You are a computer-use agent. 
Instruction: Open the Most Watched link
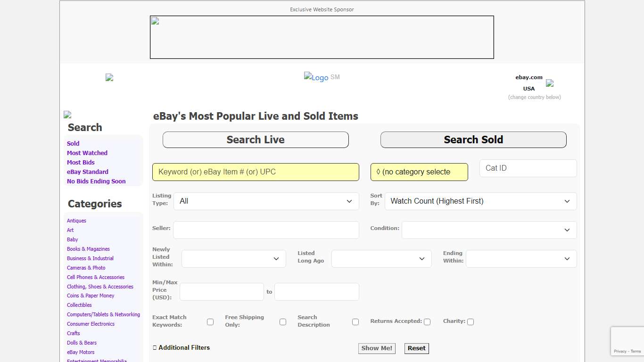[87, 153]
